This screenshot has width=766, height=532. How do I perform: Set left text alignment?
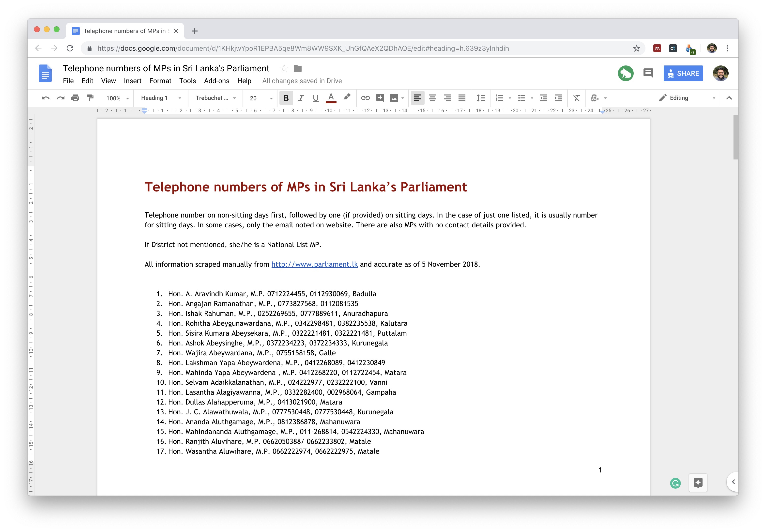[417, 98]
